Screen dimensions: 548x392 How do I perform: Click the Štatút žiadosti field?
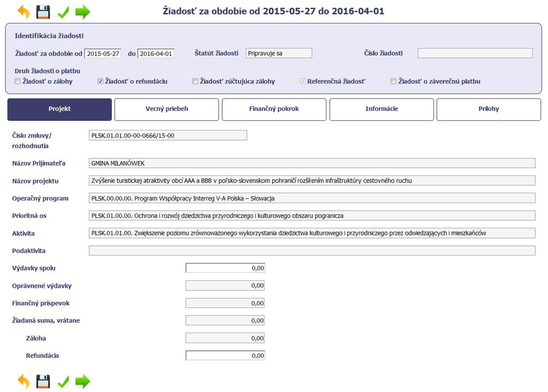(x=279, y=53)
